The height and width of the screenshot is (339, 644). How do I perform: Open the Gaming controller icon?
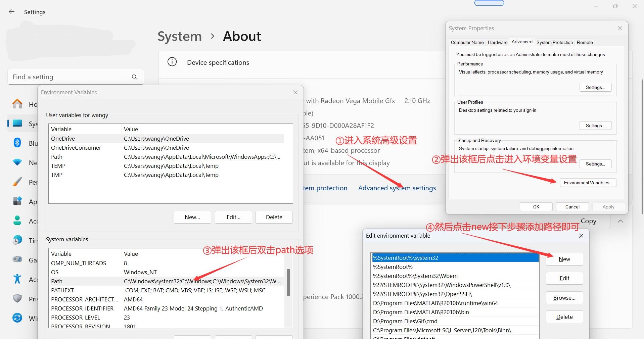pyautogui.click(x=17, y=260)
